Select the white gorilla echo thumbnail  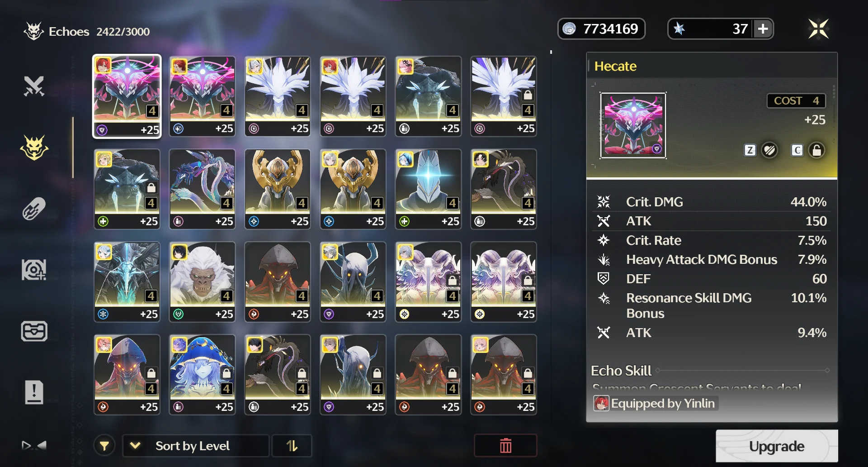point(202,282)
